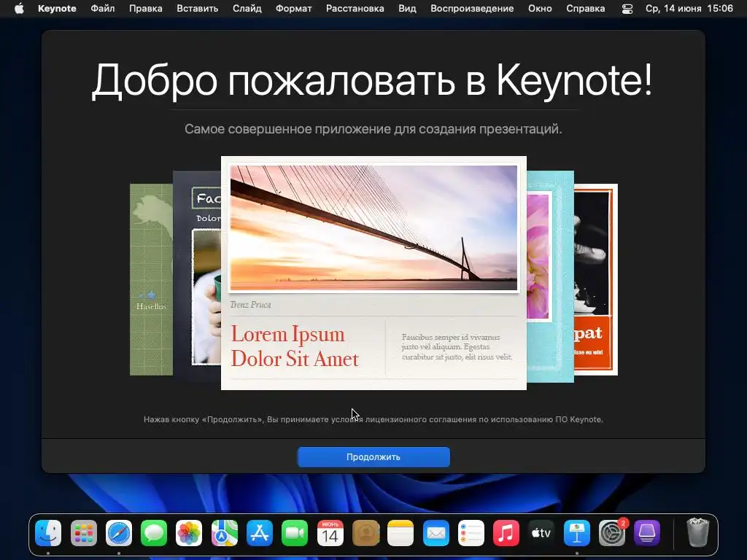Open the Слайд menu
This screenshot has height=560, width=747.
(x=247, y=9)
